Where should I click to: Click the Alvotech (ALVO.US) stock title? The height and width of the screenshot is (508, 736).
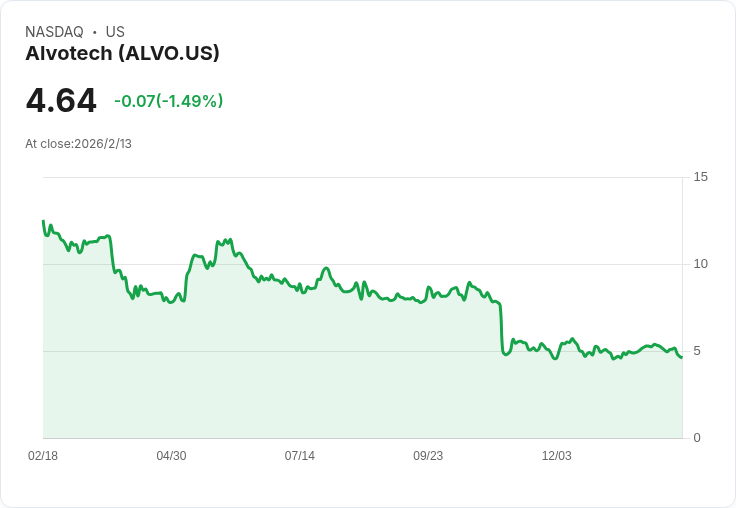(x=122, y=54)
